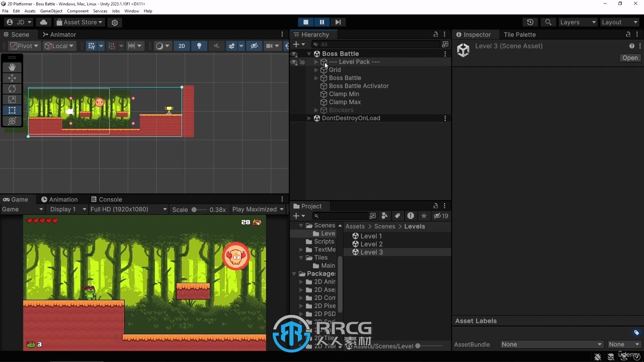The width and height of the screenshot is (644, 362).
Task: Toggle hidden objects visibility in Scene toolbar
Action: click(x=254, y=46)
